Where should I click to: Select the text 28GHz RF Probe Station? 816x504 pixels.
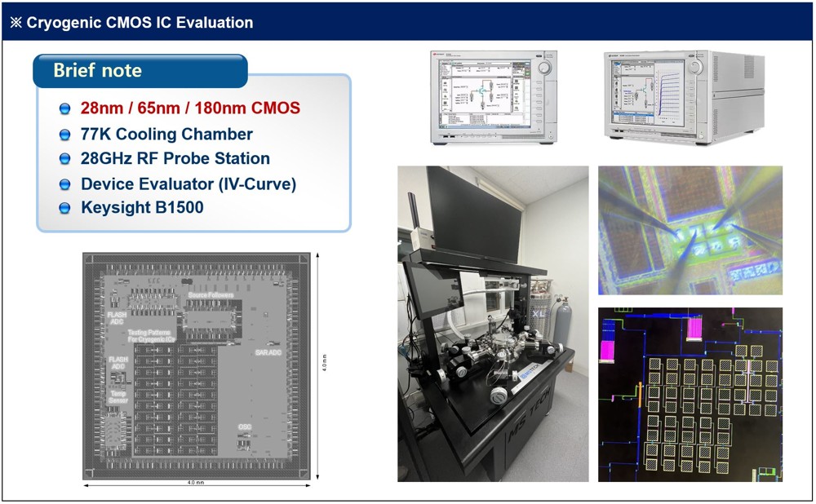[175, 158]
